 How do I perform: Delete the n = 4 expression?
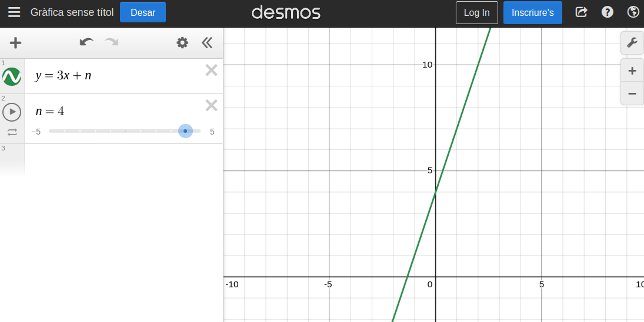click(212, 106)
